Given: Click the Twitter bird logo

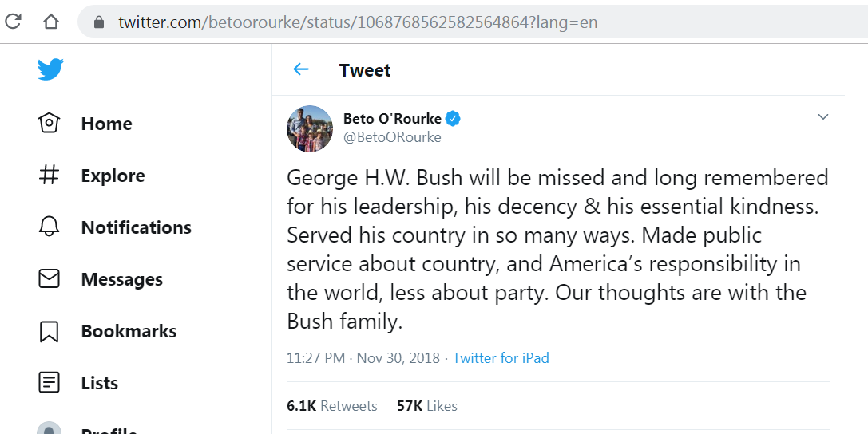Looking at the screenshot, I should tap(50, 69).
